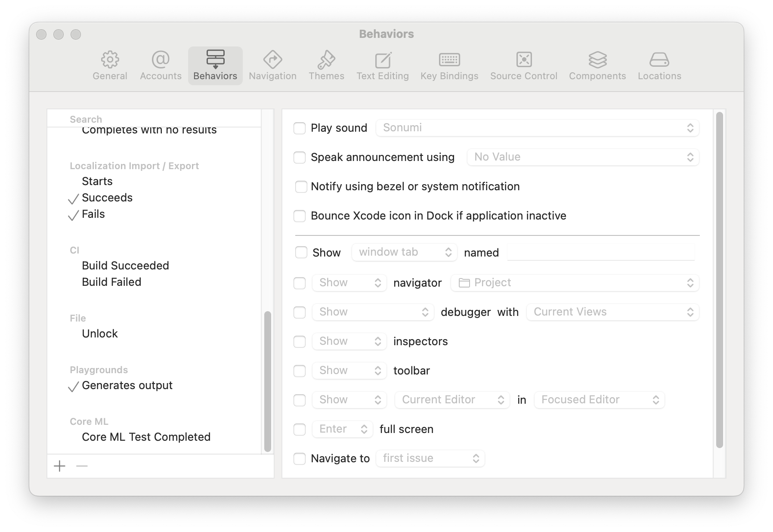Open Enter full screen dropdown
This screenshot has width=773, height=532.
[x=342, y=429]
